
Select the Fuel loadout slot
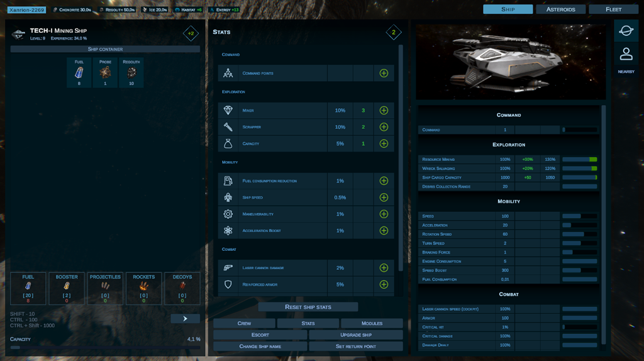pyautogui.click(x=28, y=288)
